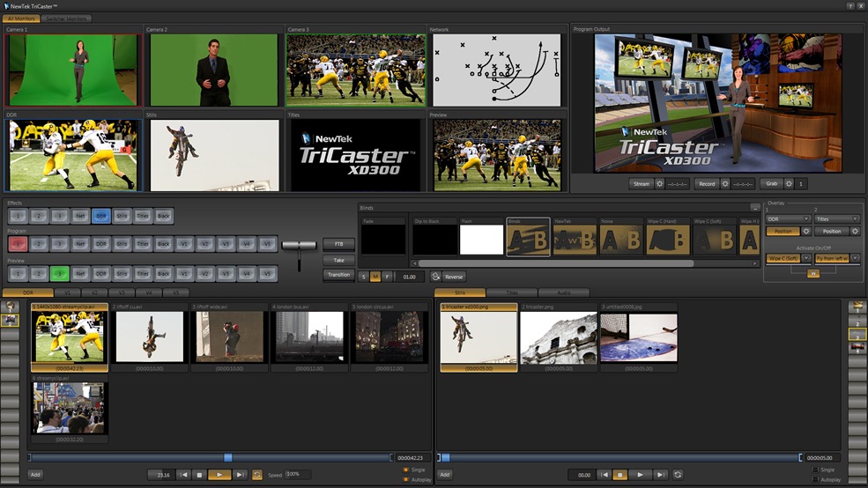
Task: Click the Grab button
Action: (x=772, y=184)
